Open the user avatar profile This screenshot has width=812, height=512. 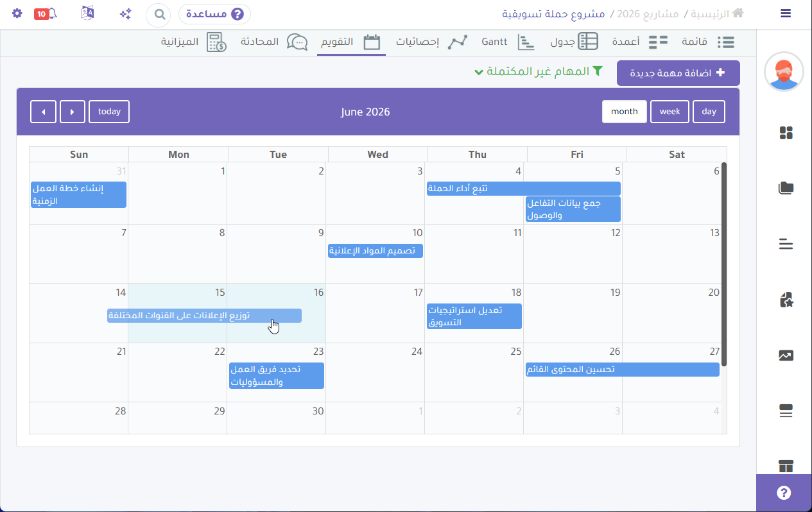(784, 72)
